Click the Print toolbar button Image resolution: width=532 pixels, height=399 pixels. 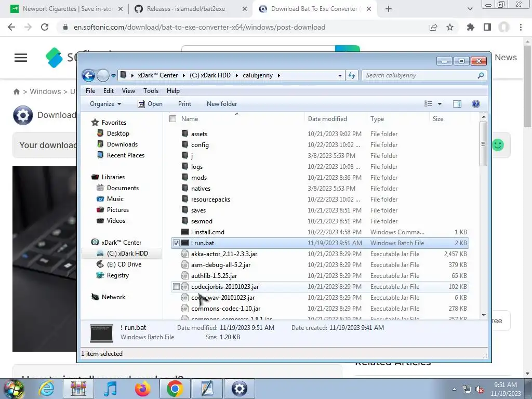184,104
